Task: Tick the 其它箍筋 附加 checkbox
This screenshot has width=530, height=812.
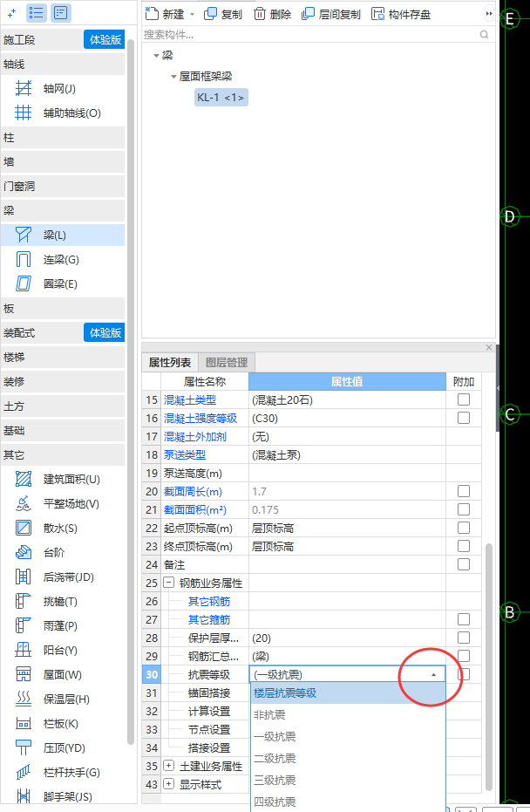Action: [464, 619]
